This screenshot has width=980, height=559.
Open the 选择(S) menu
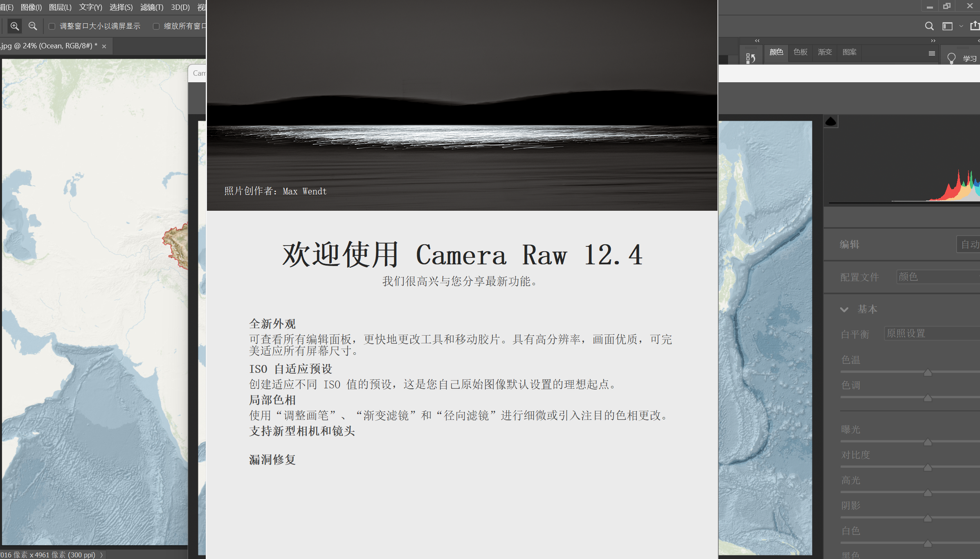tap(121, 7)
